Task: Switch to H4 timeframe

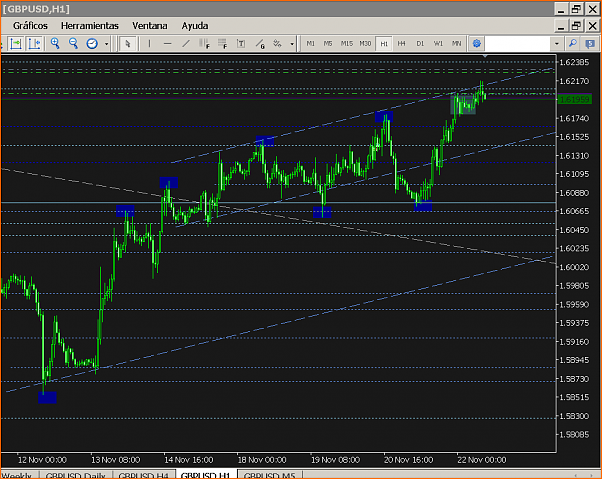Action: [402, 44]
